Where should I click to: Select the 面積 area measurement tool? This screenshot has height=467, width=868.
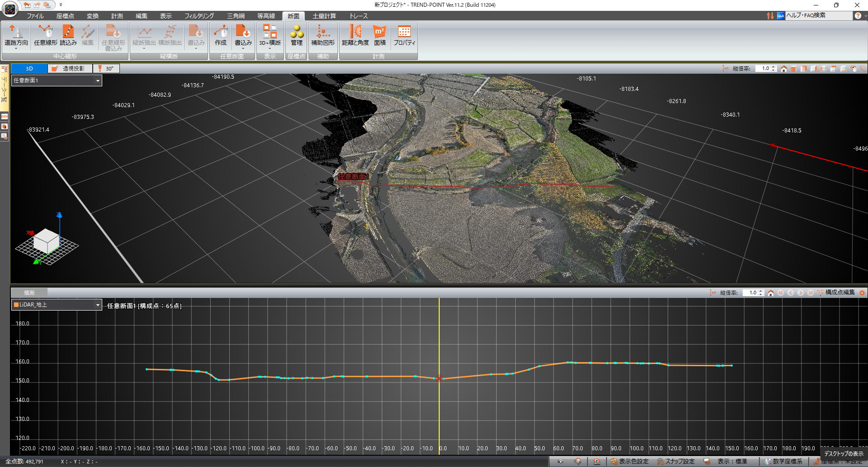[380, 35]
